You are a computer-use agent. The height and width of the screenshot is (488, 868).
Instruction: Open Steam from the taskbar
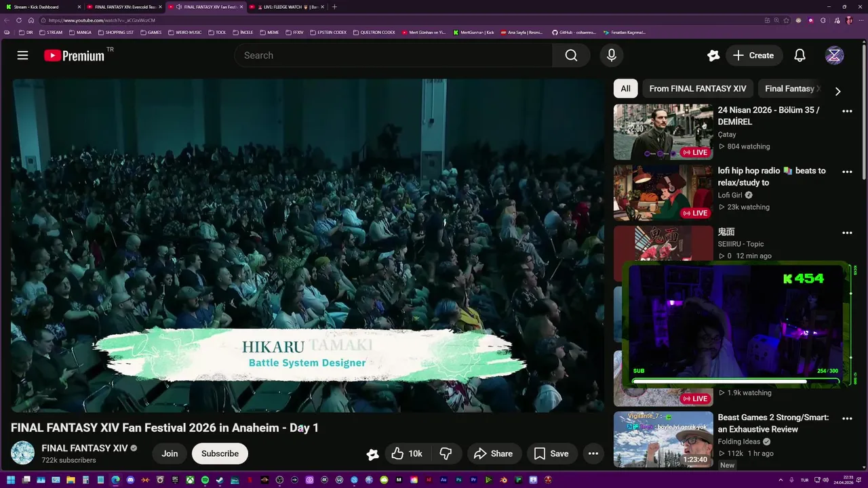pyautogui.click(x=220, y=481)
